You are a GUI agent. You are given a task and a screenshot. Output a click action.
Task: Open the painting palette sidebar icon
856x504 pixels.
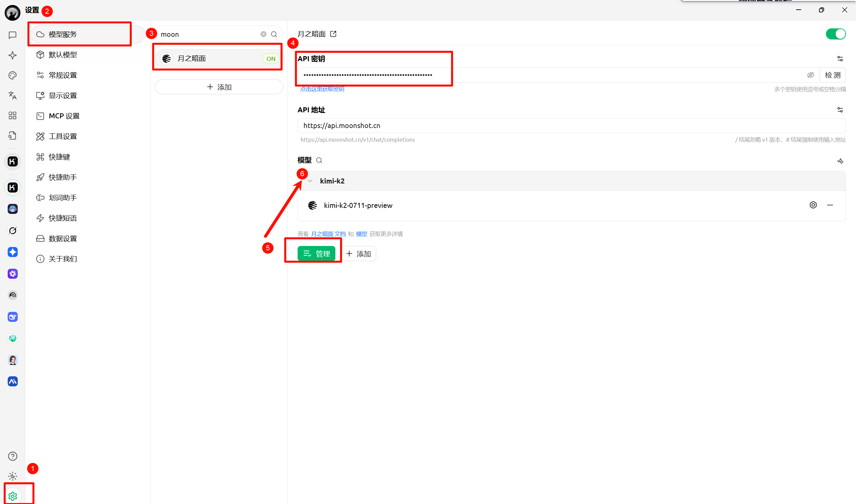tap(13, 76)
